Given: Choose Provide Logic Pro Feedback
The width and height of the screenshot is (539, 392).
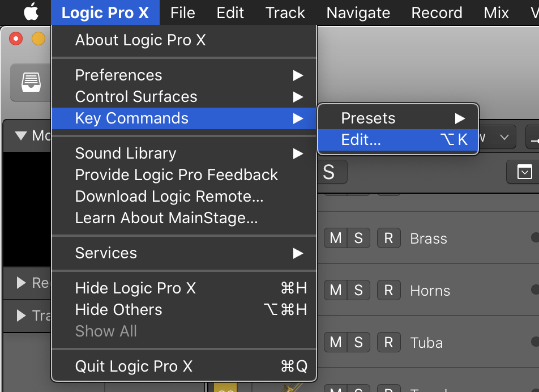Looking at the screenshot, I should point(184,175).
